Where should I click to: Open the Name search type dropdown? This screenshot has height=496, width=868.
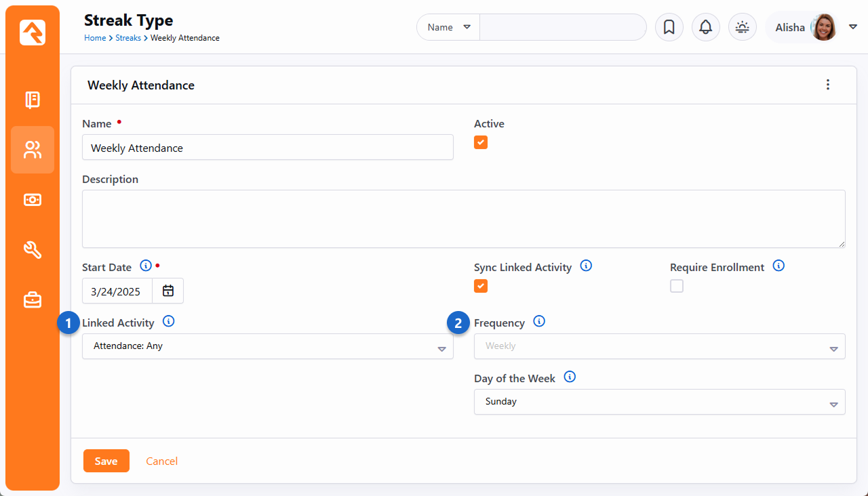(x=448, y=27)
